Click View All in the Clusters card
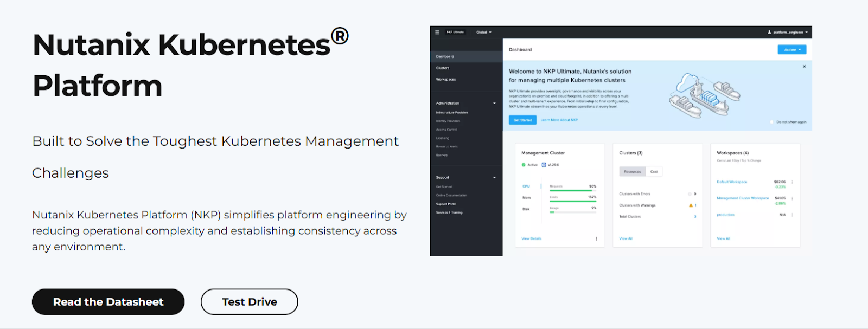 point(626,238)
